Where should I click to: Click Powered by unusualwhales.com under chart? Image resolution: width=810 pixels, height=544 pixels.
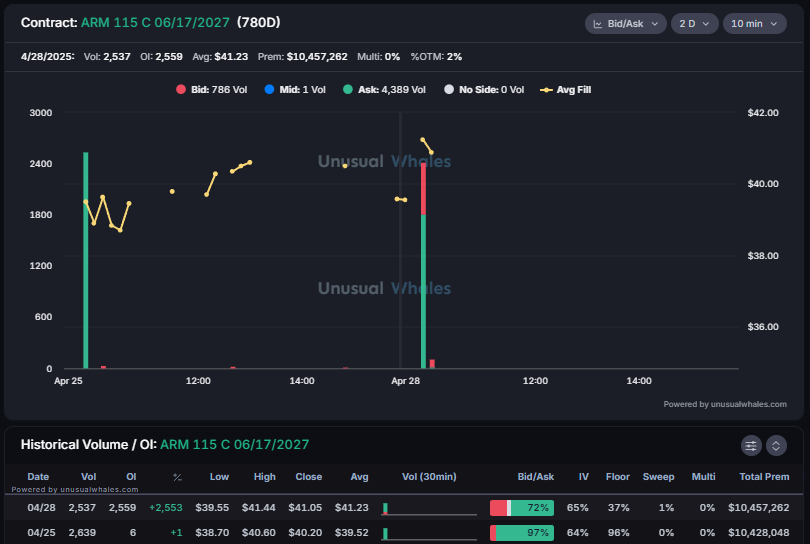click(x=725, y=404)
